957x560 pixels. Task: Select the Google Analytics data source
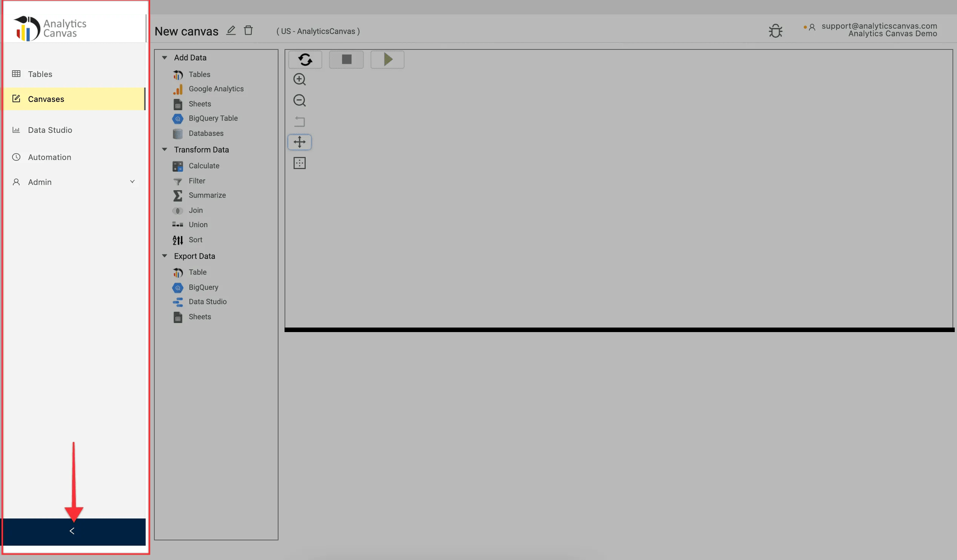tap(216, 88)
